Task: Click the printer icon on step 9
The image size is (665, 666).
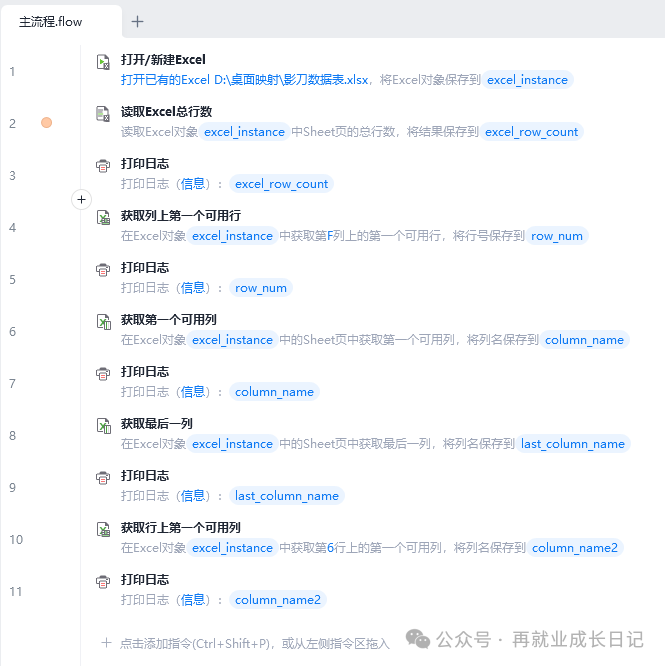Action: pyautogui.click(x=103, y=478)
